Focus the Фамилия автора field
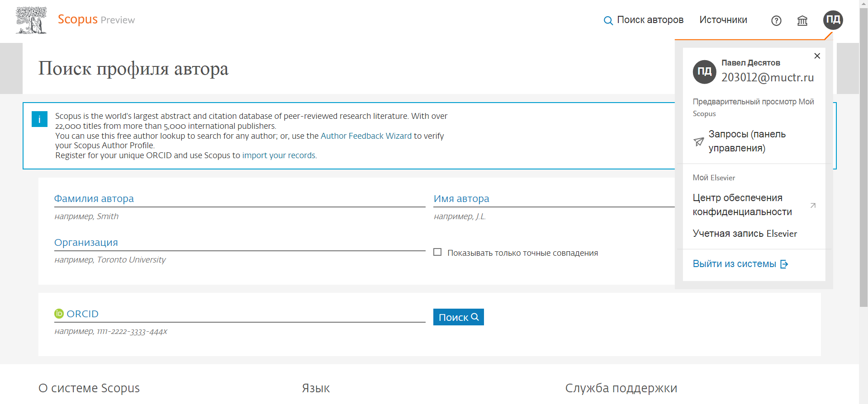The width and height of the screenshot is (868, 404). [240, 199]
